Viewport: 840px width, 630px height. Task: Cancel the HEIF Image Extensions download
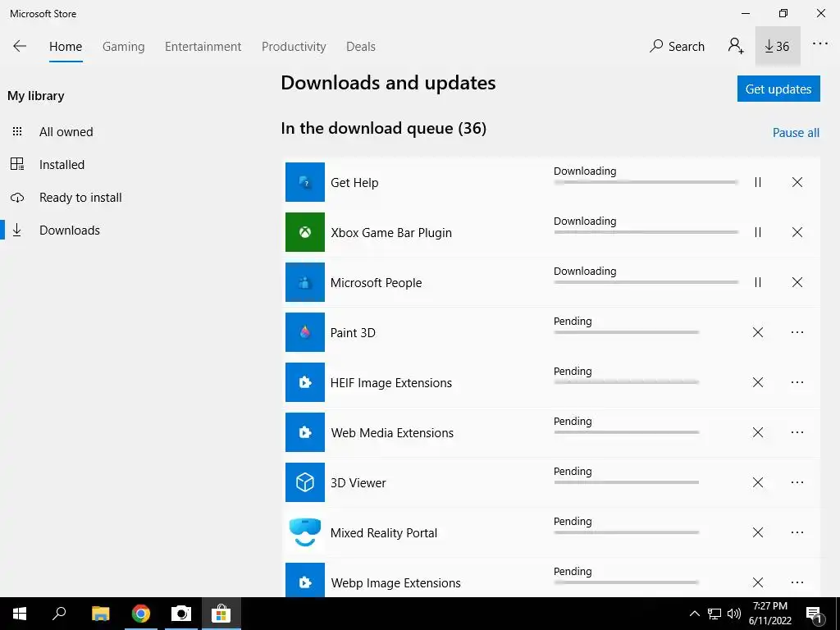(x=757, y=382)
